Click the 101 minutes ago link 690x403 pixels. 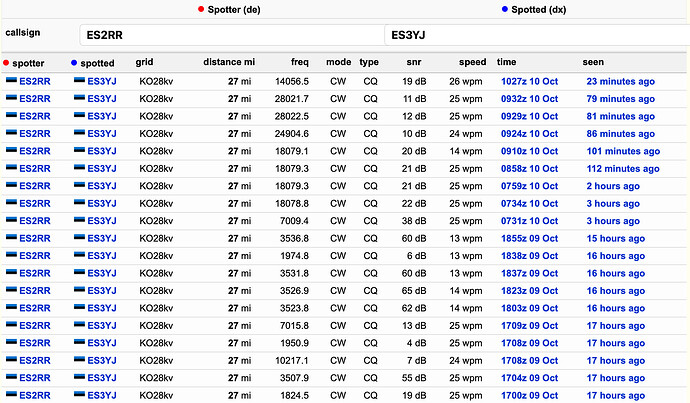click(x=623, y=151)
